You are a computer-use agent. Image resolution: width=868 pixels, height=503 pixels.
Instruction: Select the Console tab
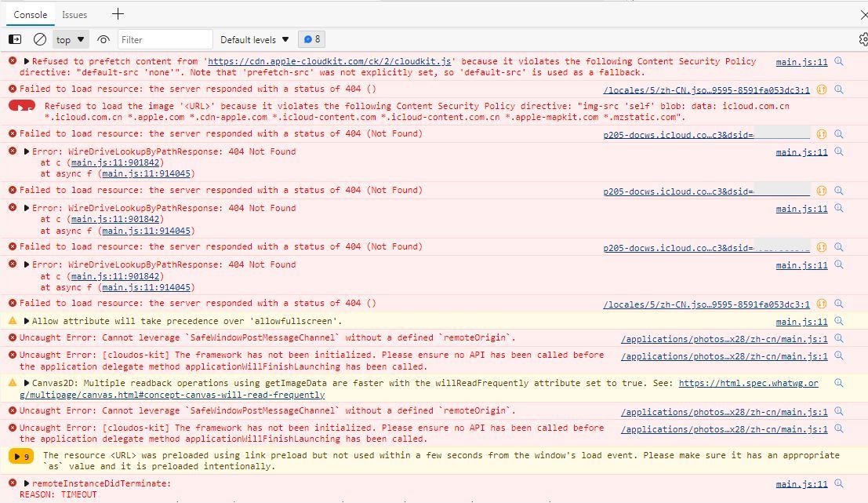[31, 14]
